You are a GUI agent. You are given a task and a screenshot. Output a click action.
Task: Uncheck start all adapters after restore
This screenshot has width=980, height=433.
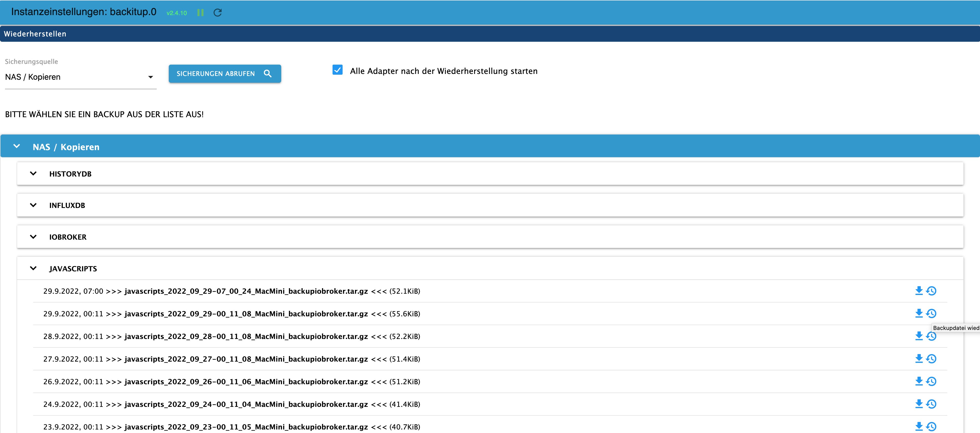coord(338,70)
